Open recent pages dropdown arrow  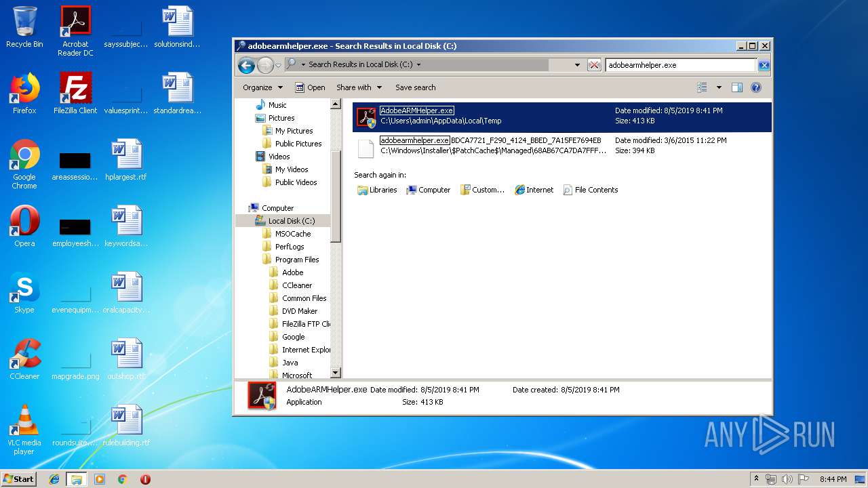pyautogui.click(x=278, y=65)
